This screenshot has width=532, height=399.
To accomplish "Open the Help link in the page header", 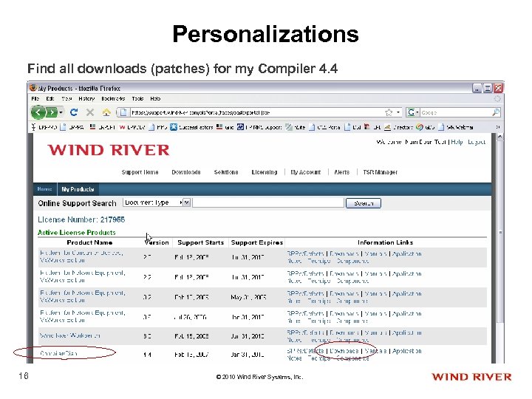I will point(457,142).
